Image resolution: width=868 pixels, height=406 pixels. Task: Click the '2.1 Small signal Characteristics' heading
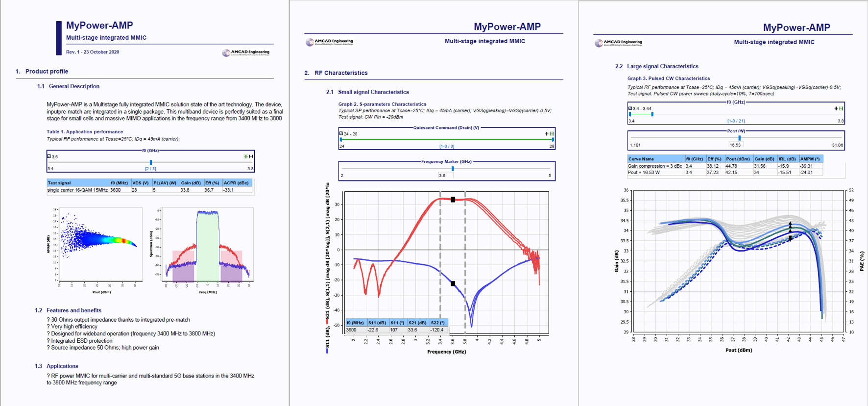(367, 92)
